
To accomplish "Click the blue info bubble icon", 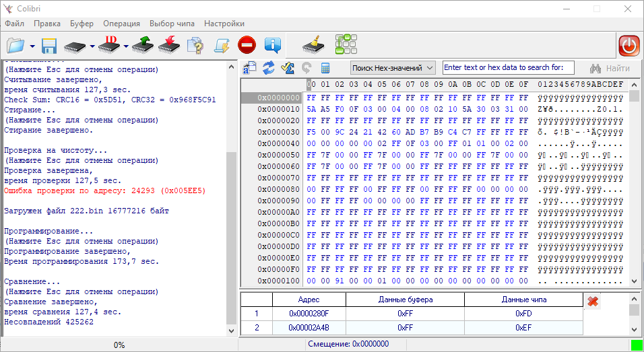I will (x=273, y=46).
